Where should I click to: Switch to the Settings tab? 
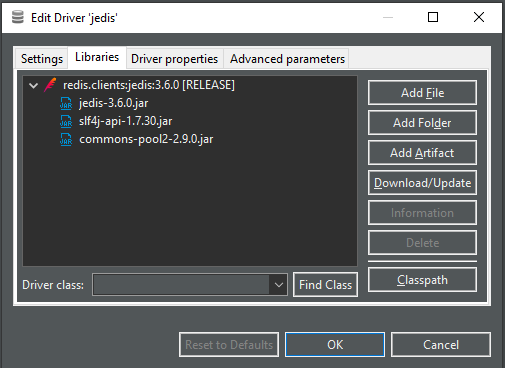pyautogui.click(x=42, y=59)
